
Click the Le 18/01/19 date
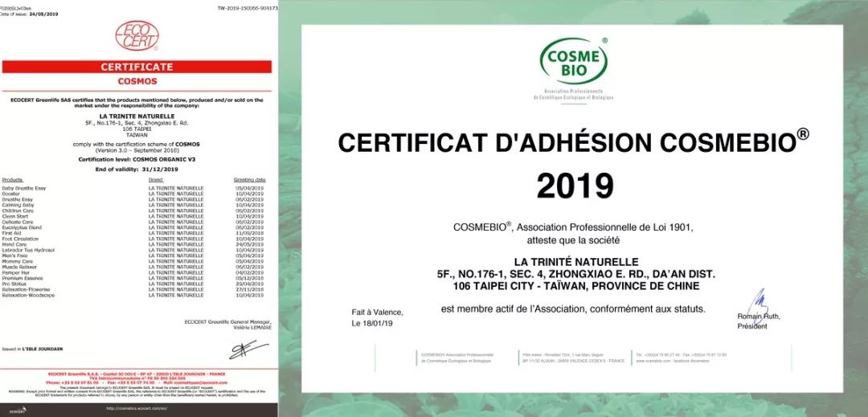click(x=372, y=324)
